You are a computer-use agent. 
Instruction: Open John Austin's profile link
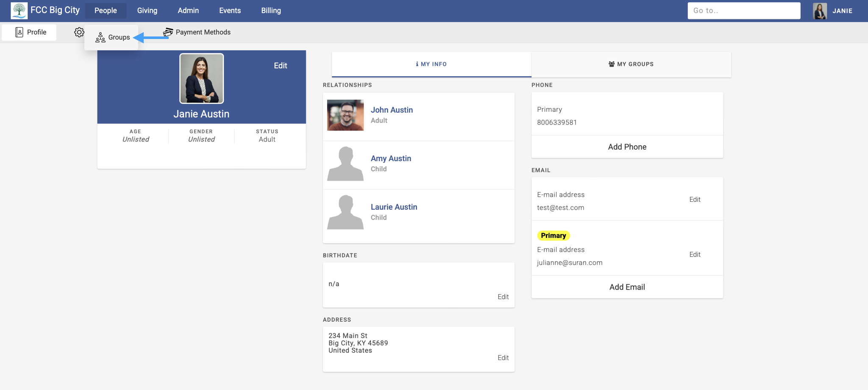(x=392, y=109)
